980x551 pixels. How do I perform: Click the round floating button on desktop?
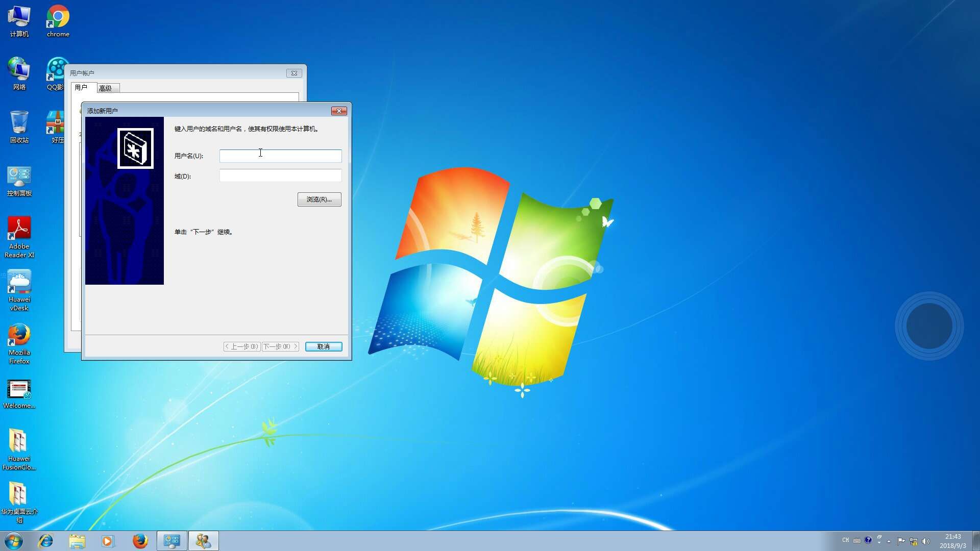click(x=929, y=325)
